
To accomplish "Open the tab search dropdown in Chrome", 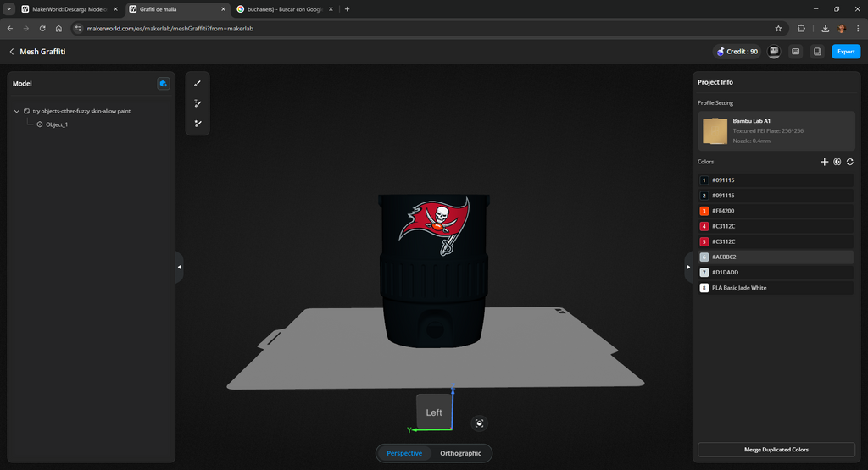I will pos(8,8).
